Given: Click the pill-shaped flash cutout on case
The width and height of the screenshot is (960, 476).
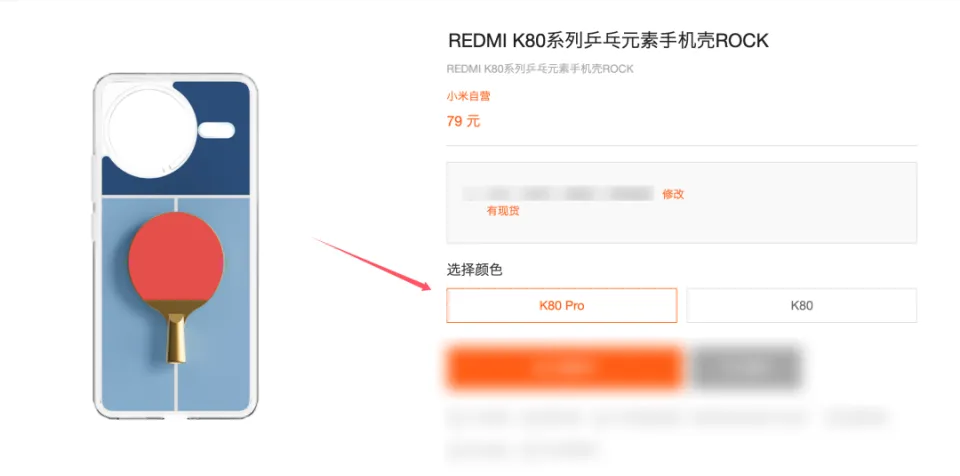Looking at the screenshot, I should click(x=217, y=130).
